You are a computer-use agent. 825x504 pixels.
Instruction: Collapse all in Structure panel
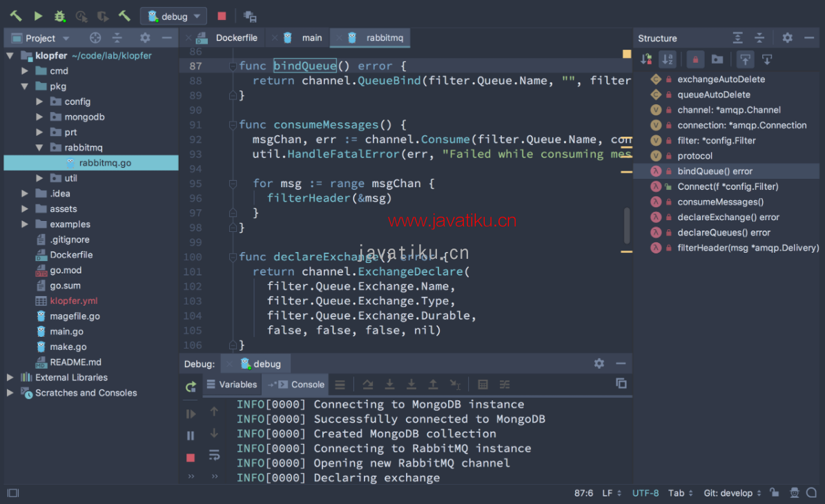click(759, 38)
